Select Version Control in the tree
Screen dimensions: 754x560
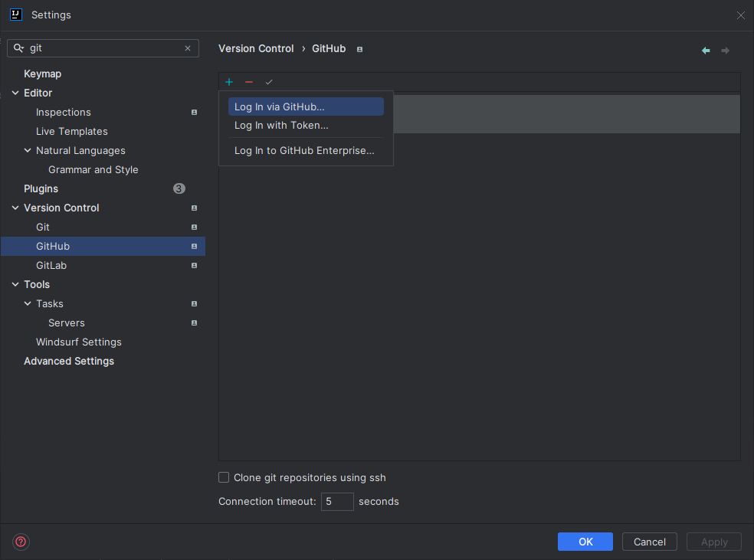point(61,208)
